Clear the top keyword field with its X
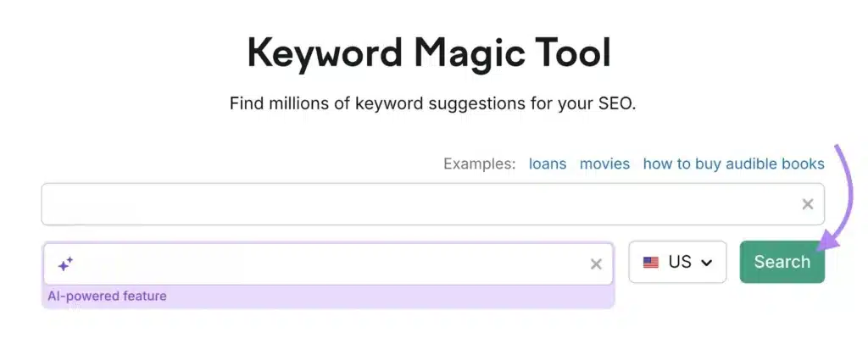This screenshot has height=344, width=868. (808, 204)
